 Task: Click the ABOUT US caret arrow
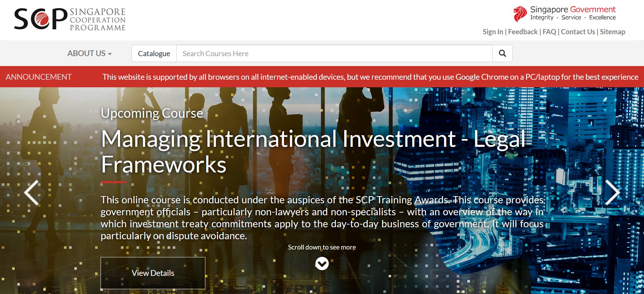[110, 54]
